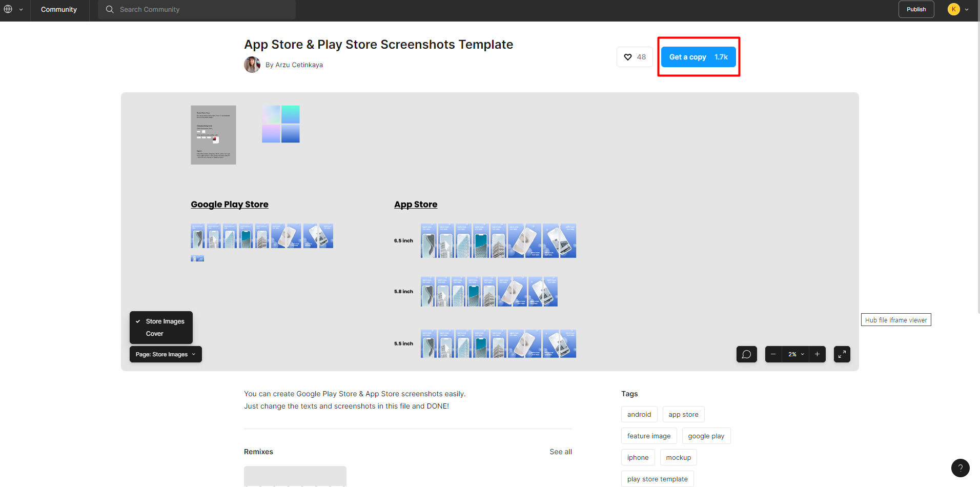Viewport: 980px width, 487px height.
Task: Click Get a copy button
Action: coord(698,57)
